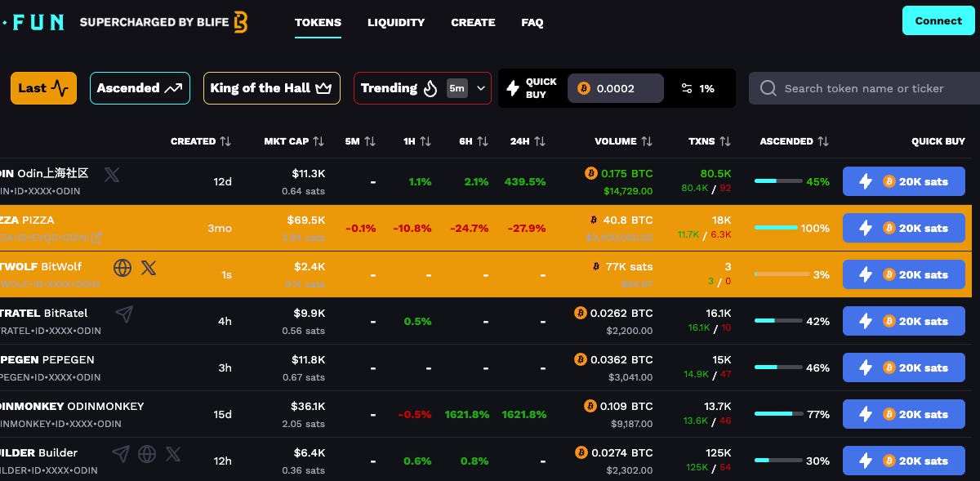The width and height of the screenshot is (980, 481).
Task: Open the X icon for Builder
Action: (173, 453)
